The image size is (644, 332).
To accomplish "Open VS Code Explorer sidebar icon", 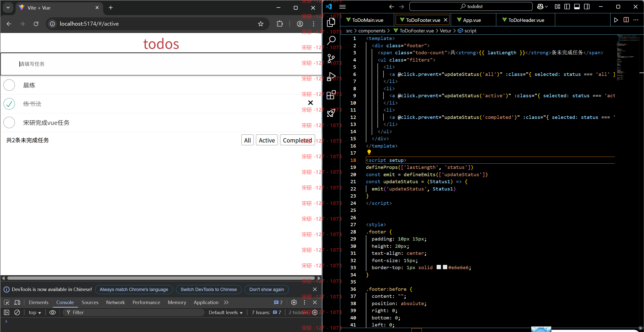I will [x=331, y=22].
